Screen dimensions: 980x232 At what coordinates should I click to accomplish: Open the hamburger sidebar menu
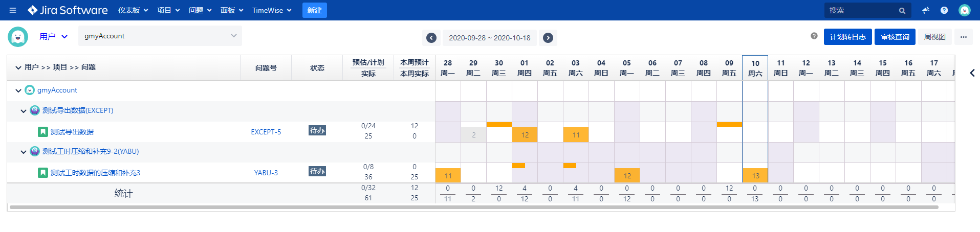click(x=13, y=10)
